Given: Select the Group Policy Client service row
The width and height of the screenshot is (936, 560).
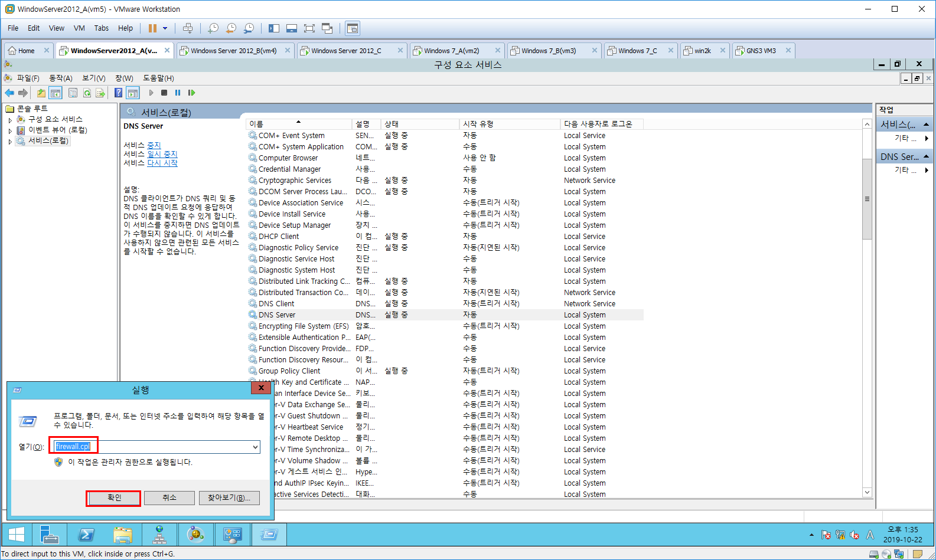Looking at the screenshot, I should click(445, 371).
